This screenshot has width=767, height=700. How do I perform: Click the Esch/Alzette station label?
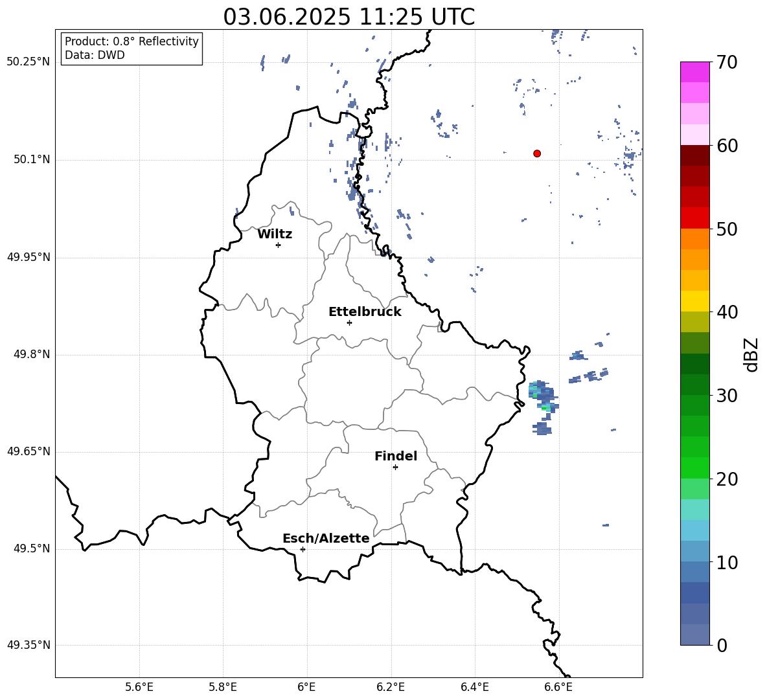point(326,538)
